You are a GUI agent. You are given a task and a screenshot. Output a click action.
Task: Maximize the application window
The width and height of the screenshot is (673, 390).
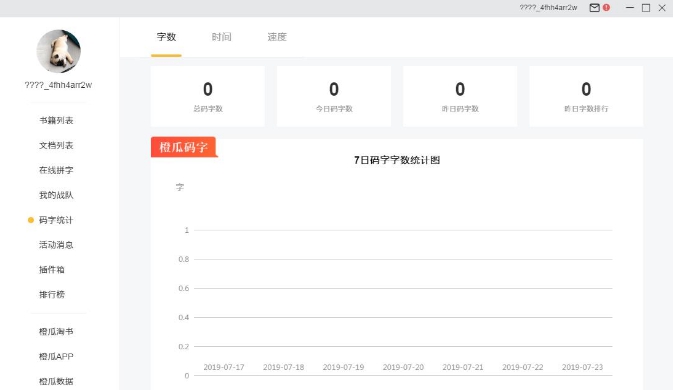[x=646, y=8]
